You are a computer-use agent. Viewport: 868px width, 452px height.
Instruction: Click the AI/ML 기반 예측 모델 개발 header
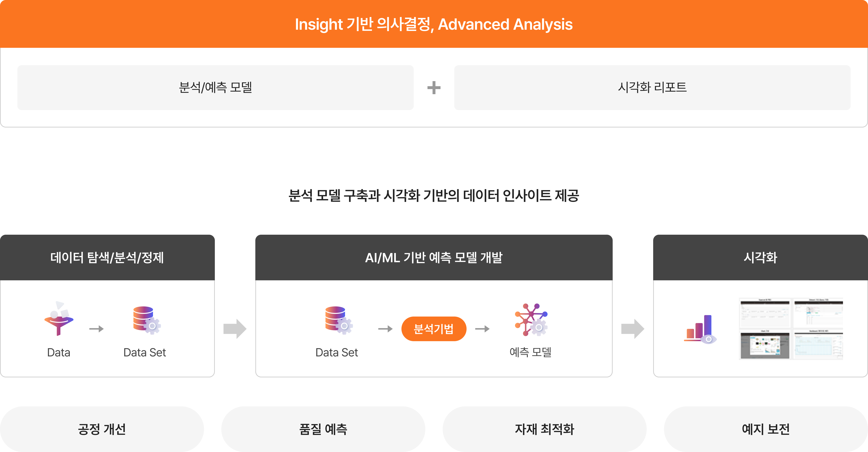point(434,258)
